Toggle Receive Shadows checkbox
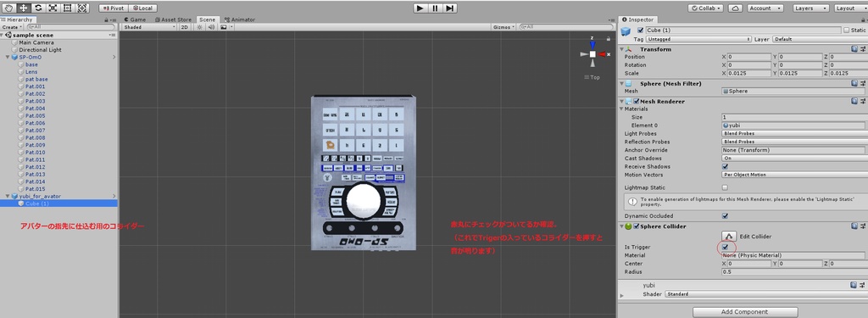The image size is (868, 318). tap(726, 166)
